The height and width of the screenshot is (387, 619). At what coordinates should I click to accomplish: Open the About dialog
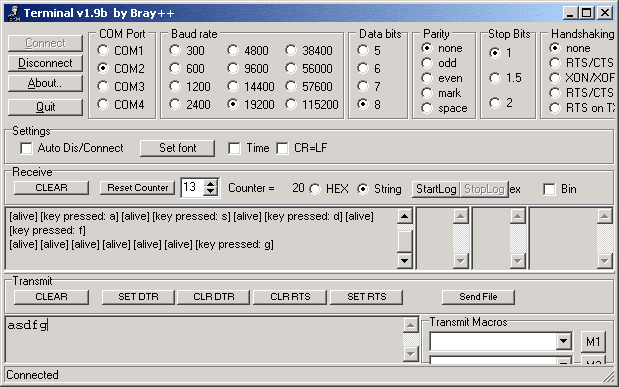(x=45, y=83)
